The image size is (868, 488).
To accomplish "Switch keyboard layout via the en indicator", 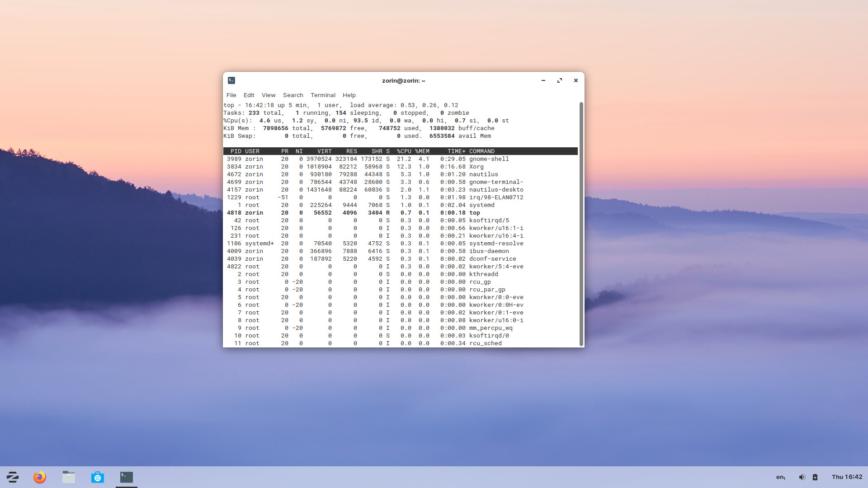I will (781, 477).
